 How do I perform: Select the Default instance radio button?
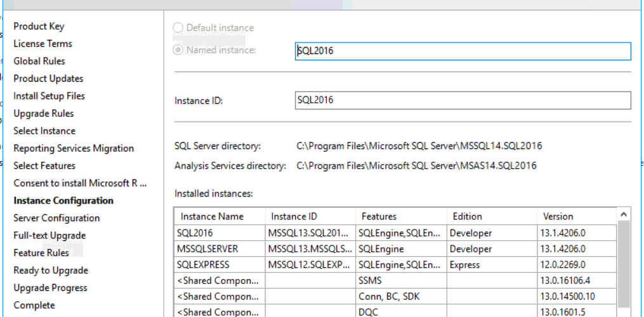pos(178,28)
